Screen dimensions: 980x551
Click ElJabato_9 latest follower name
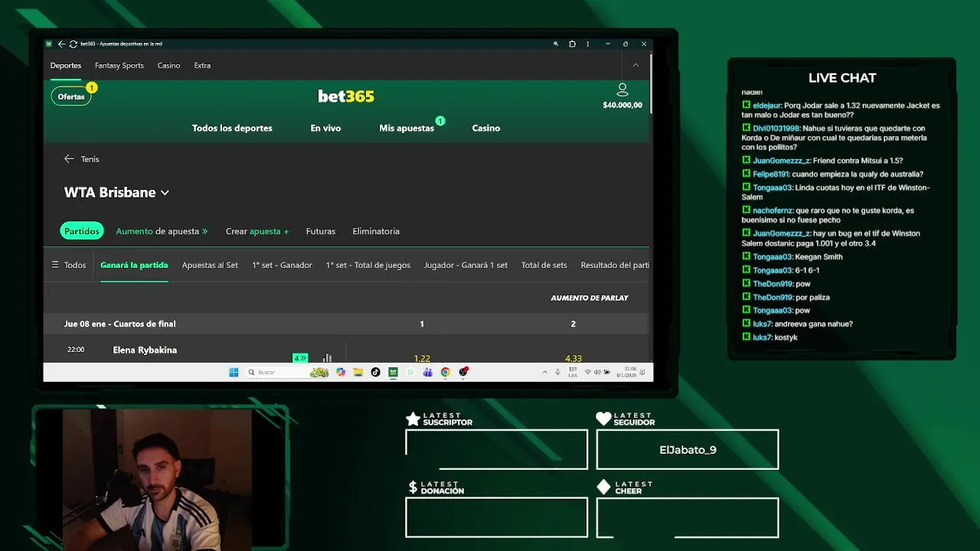point(688,450)
